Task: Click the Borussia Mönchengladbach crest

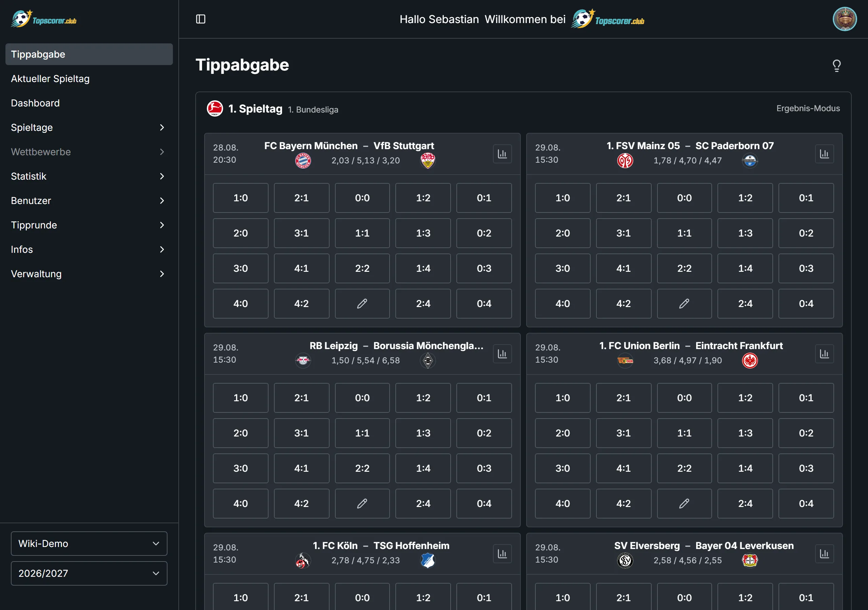Action: pos(428,361)
